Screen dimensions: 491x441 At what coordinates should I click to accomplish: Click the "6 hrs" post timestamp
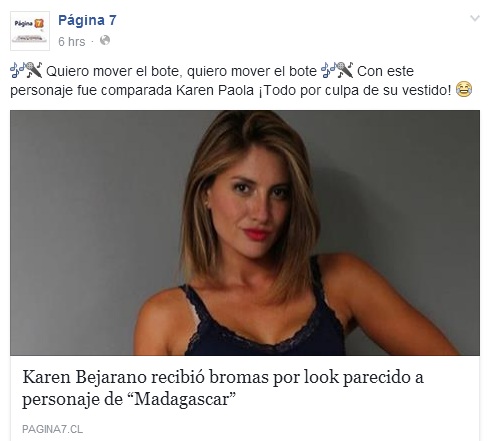click(x=72, y=42)
